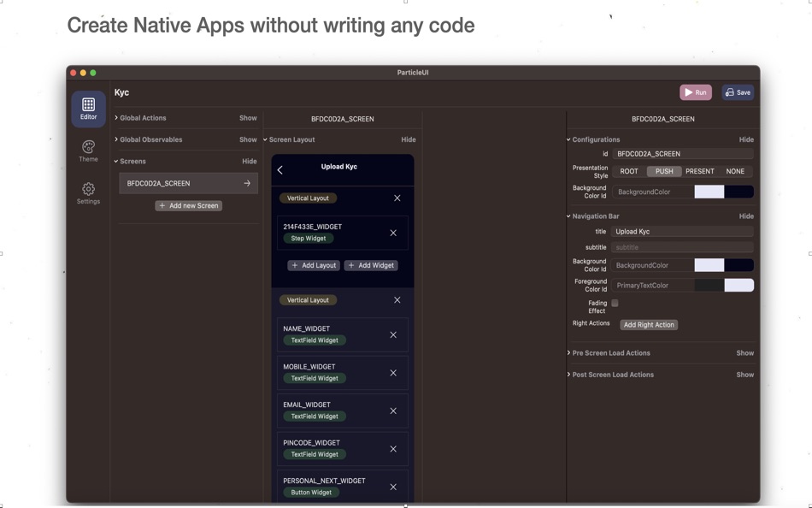The width and height of the screenshot is (812, 508).
Task: Click Configurations BackgroundColor id field
Action: click(x=654, y=192)
